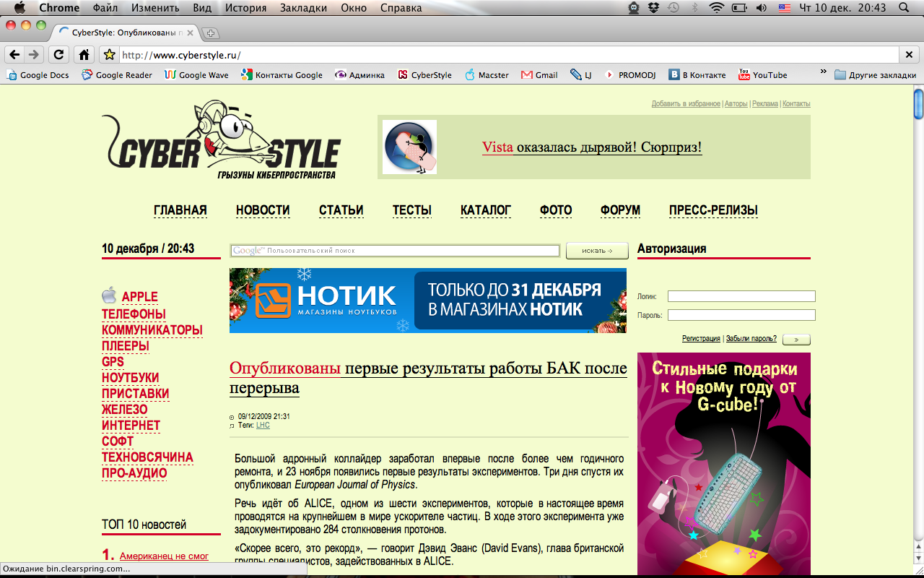Focus the Google custom search field
The image size is (924, 578).
(395, 251)
